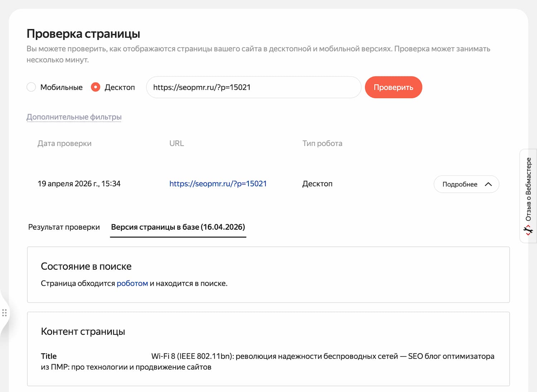Click the Состояние в поиске heading
Image resolution: width=537 pixels, height=392 pixels.
pyautogui.click(x=86, y=266)
